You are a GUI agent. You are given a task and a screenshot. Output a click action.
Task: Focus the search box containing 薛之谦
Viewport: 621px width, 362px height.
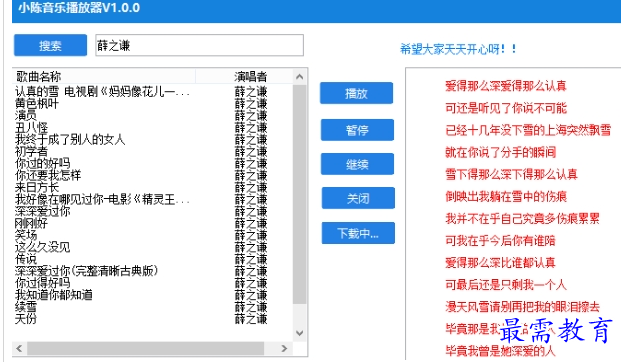coord(199,45)
